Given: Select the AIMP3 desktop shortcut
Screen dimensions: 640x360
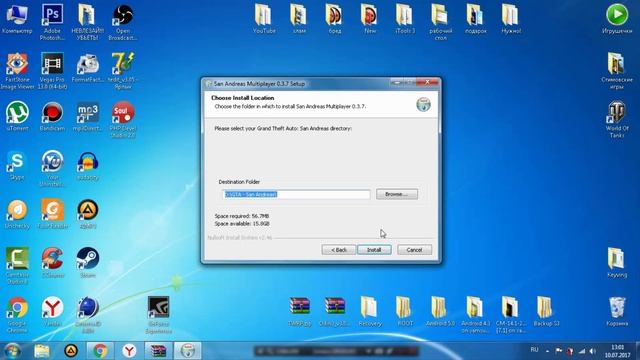Looking at the screenshot, I should (x=87, y=214).
